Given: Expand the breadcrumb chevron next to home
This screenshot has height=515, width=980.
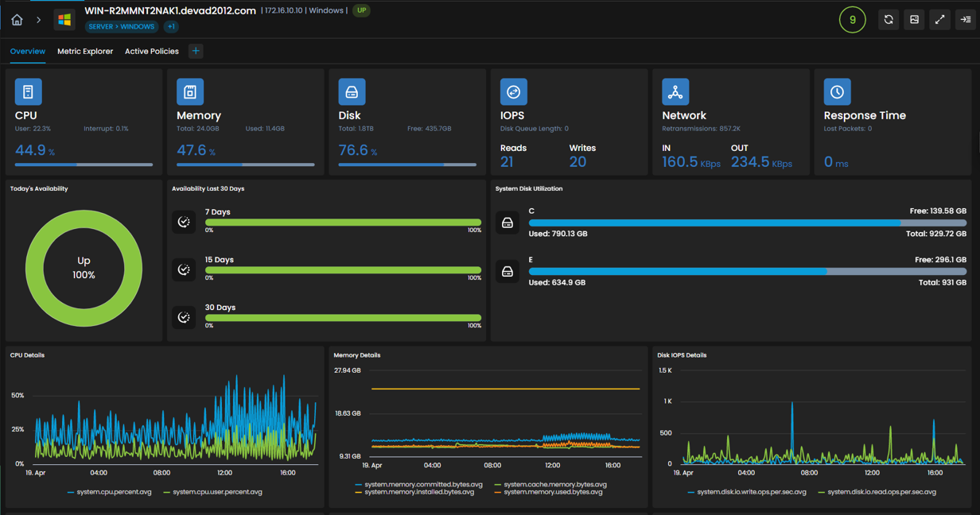Looking at the screenshot, I should click(38, 19).
